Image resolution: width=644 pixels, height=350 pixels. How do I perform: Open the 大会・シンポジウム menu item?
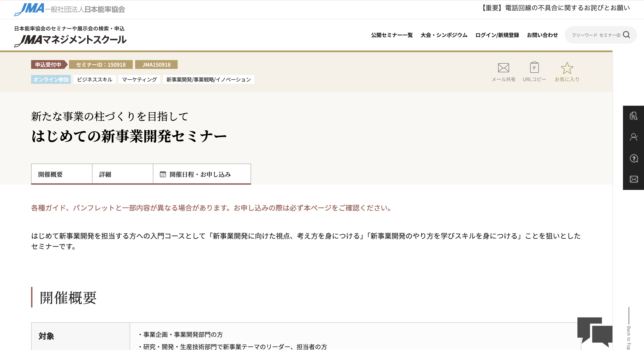(x=444, y=35)
